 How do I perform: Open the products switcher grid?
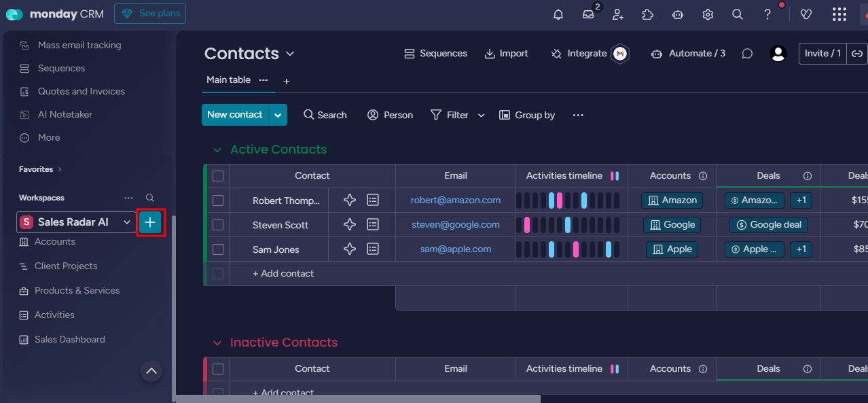[x=839, y=14]
